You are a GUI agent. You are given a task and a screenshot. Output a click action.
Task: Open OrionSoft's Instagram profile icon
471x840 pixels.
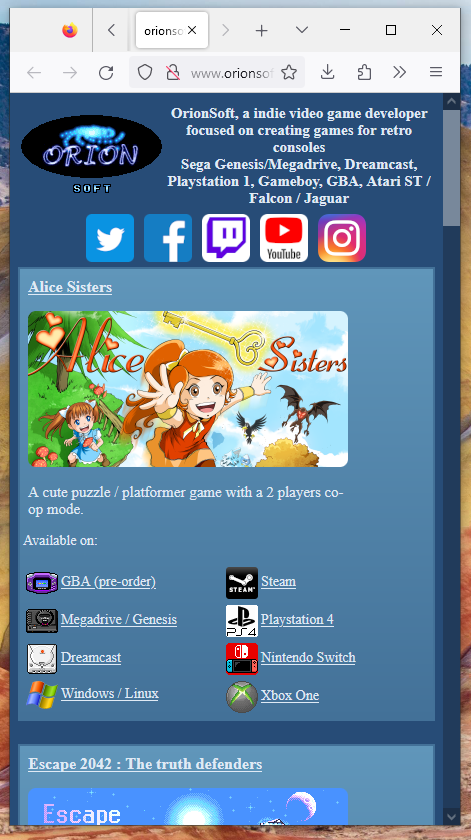point(342,238)
